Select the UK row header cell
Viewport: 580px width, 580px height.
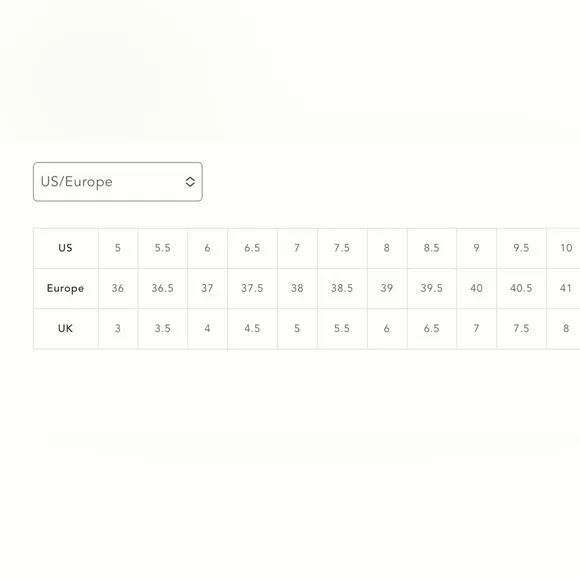click(x=66, y=328)
